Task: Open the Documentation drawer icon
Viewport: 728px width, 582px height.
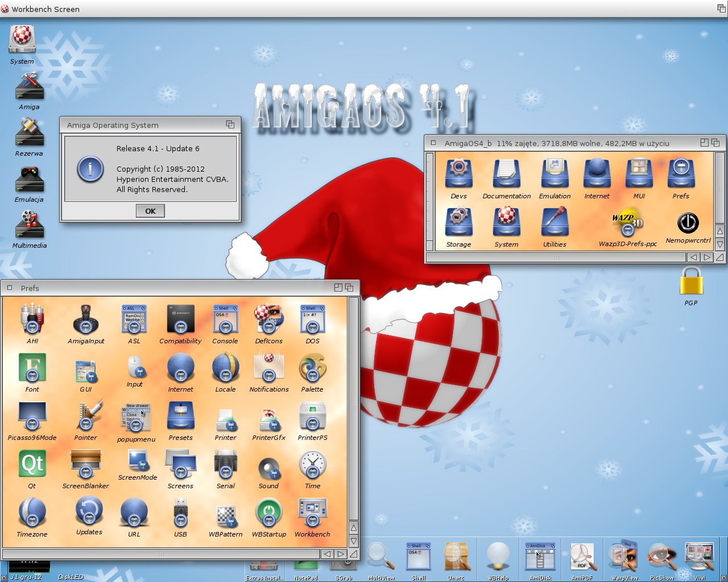Action: [x=506, y=173]
